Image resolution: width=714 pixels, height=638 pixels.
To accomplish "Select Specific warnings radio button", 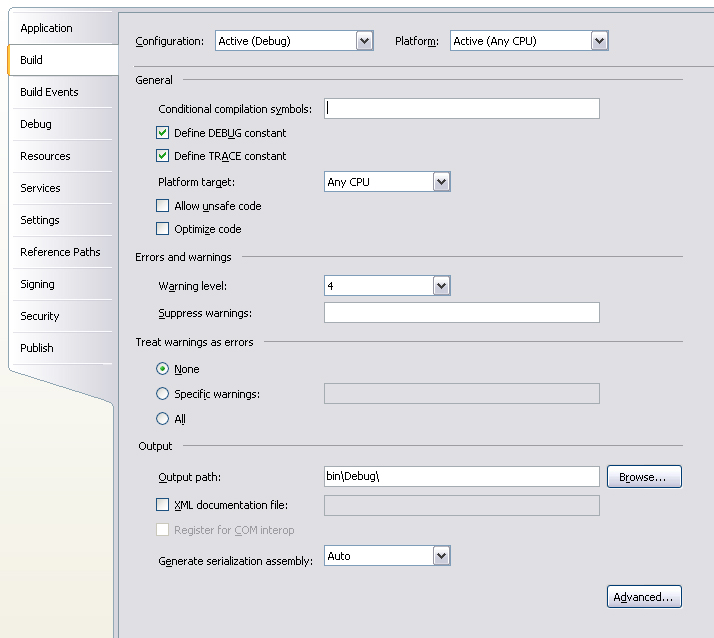I will pos(163,394).
